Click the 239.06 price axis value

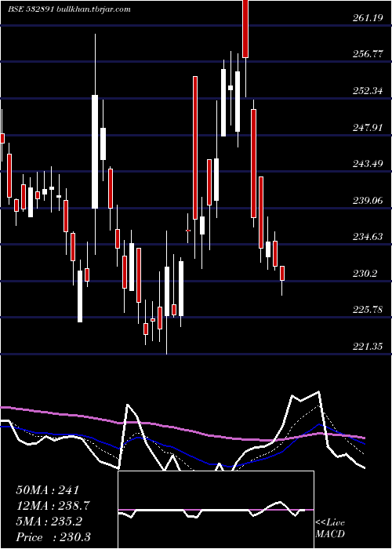click(368, 201)
